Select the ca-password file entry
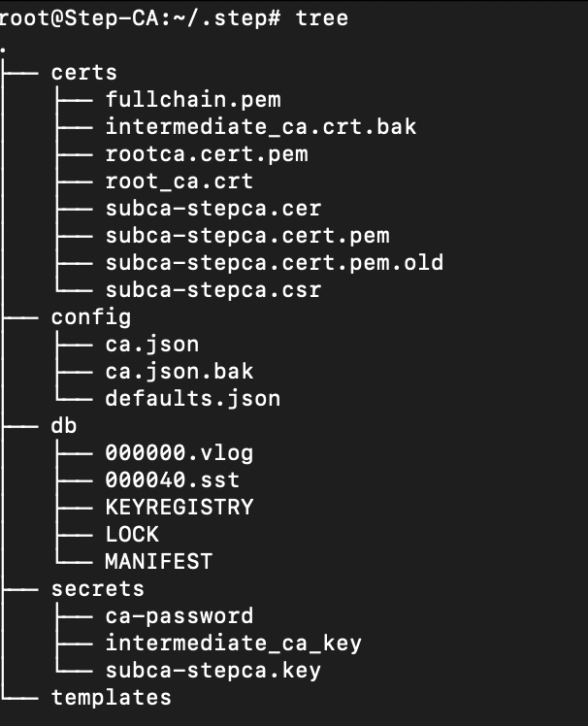The width and height of the screenshot is (588, 726). coord(180,615)
